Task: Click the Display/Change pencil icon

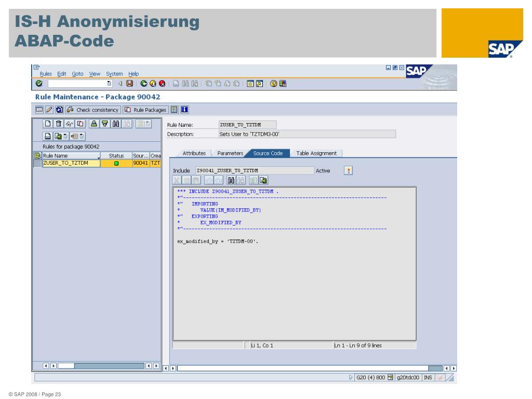Action: pyautogui.click(x=49, y=110)
